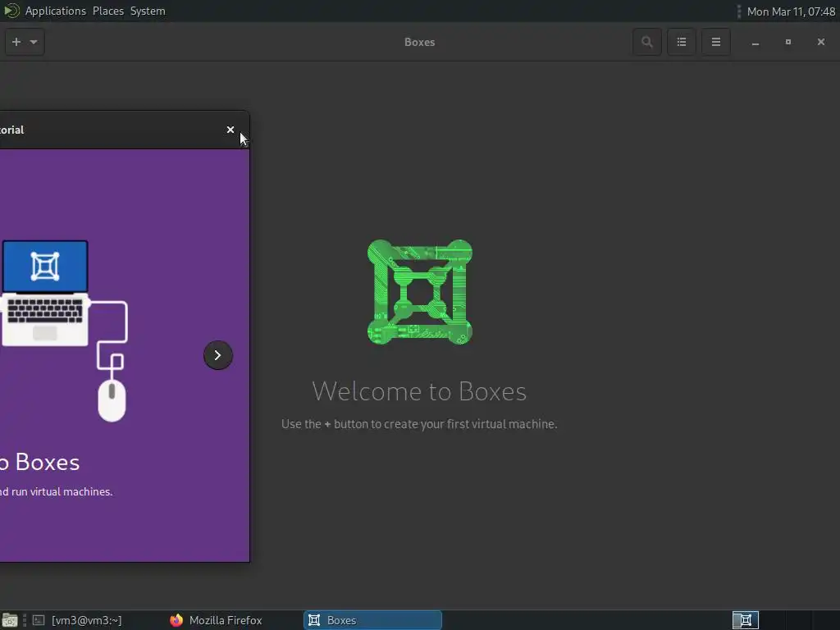This screenshot has width=840, height=630.
Task: Click the workspace switcher with the Boxes icon
Action: [x=745, y=620]
